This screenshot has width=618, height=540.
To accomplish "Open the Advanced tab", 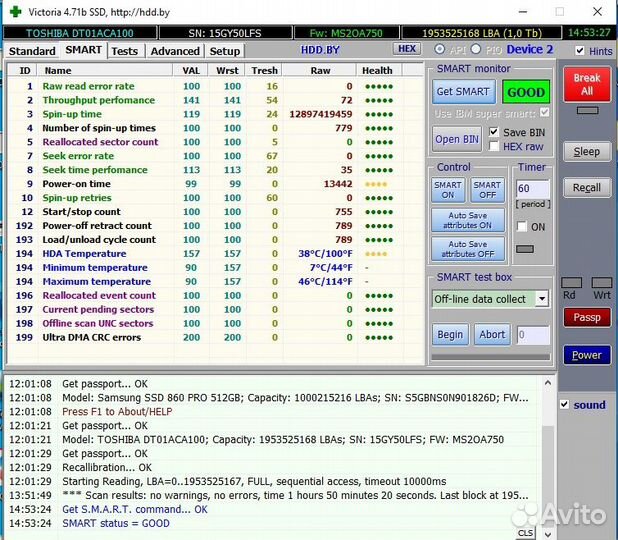I will coord(175,51).
